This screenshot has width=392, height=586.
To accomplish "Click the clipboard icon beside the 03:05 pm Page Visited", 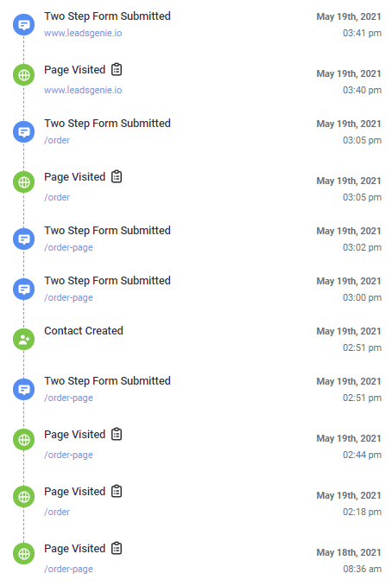I will [117, 176].
